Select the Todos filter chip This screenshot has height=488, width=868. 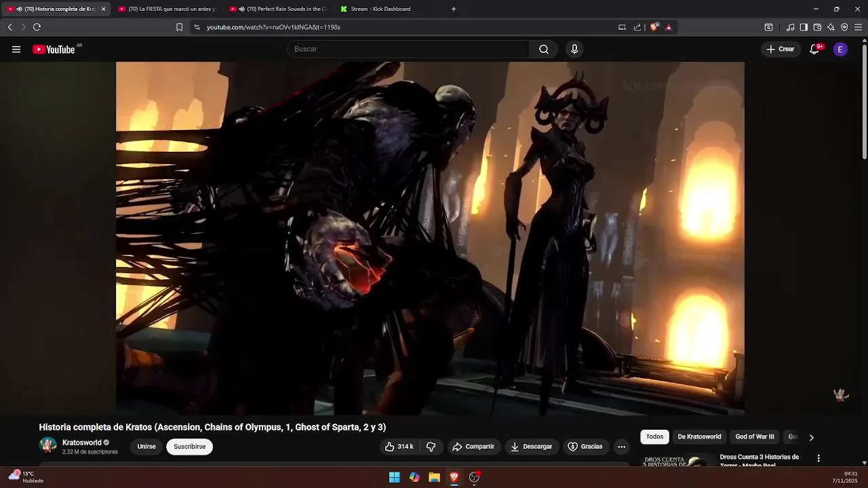point(654,437)
